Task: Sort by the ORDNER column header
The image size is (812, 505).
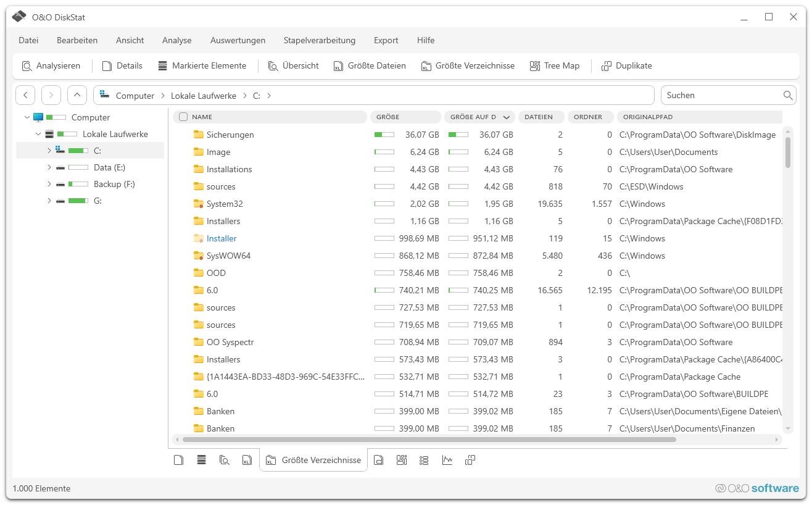Action: coord(590,117)
